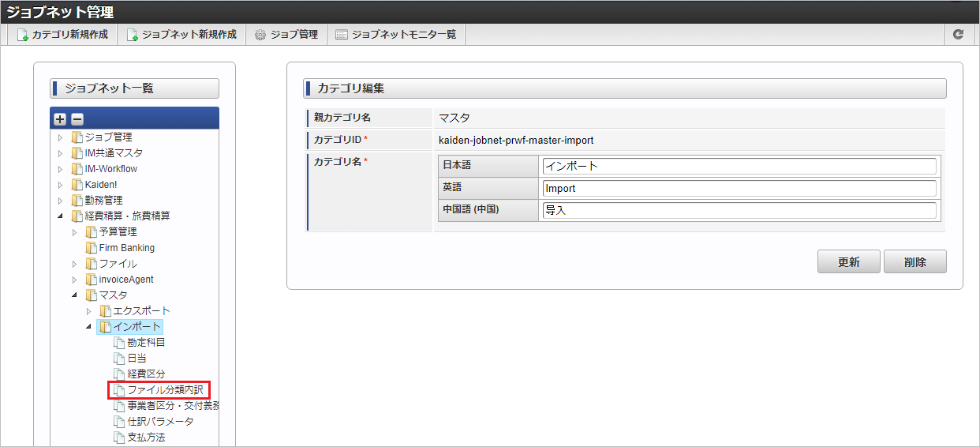
Task: Click the kaiden-jobnet-prwf-master-import category ID text
Action: [x=516, y=140]
